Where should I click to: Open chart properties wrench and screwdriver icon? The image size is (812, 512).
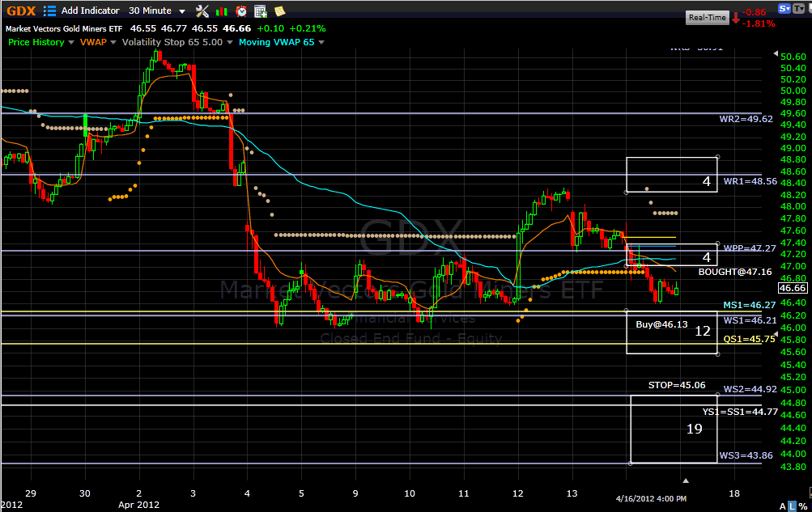(202, 11)
